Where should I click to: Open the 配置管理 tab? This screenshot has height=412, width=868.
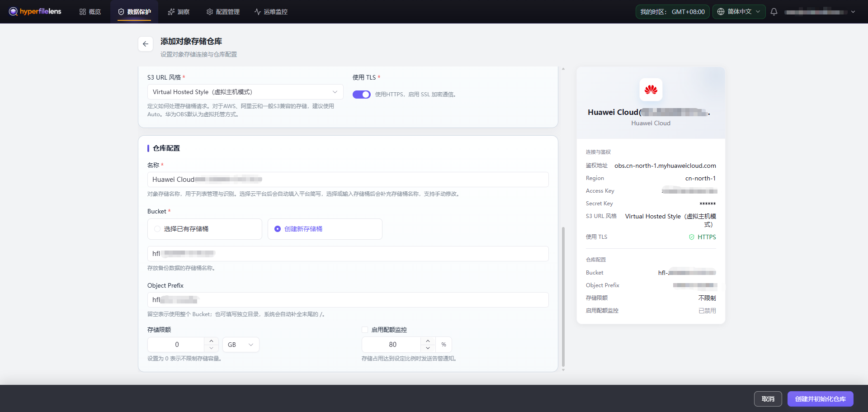tap(223, 12)
